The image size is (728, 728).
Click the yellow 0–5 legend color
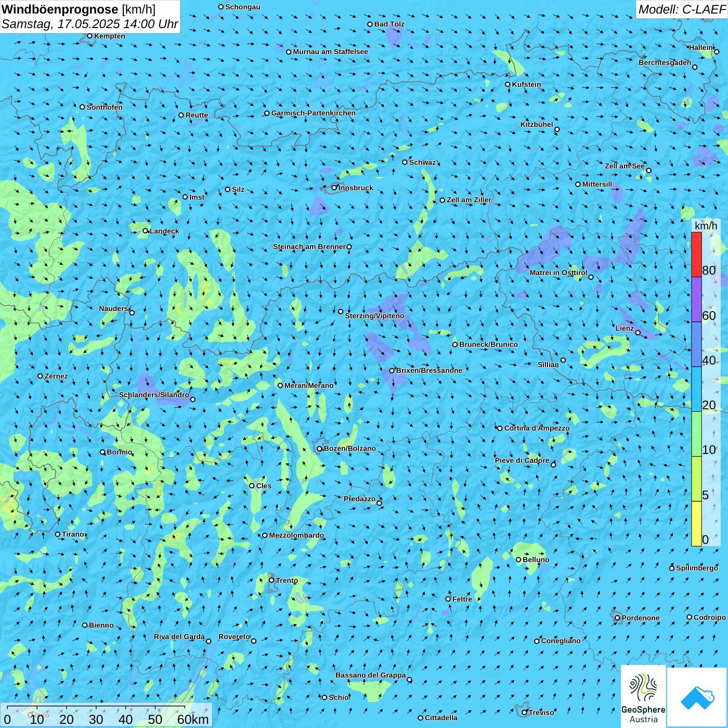(x=696, y=524)
